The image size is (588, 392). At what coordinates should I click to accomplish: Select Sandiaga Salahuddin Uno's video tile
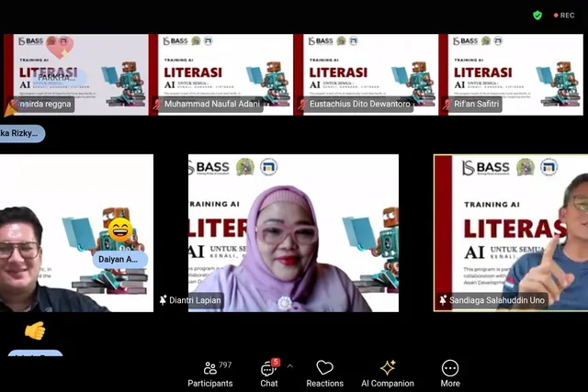pos(511,233)
